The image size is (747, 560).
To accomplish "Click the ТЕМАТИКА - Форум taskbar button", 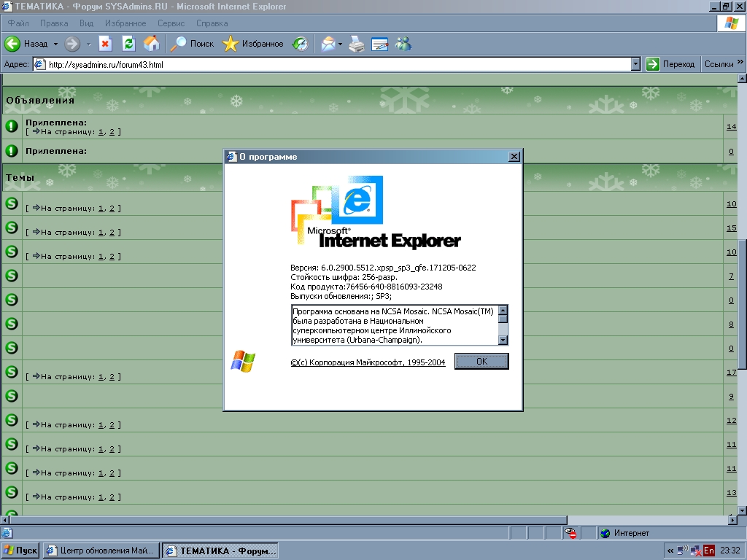I will click(x=220, y=551).
